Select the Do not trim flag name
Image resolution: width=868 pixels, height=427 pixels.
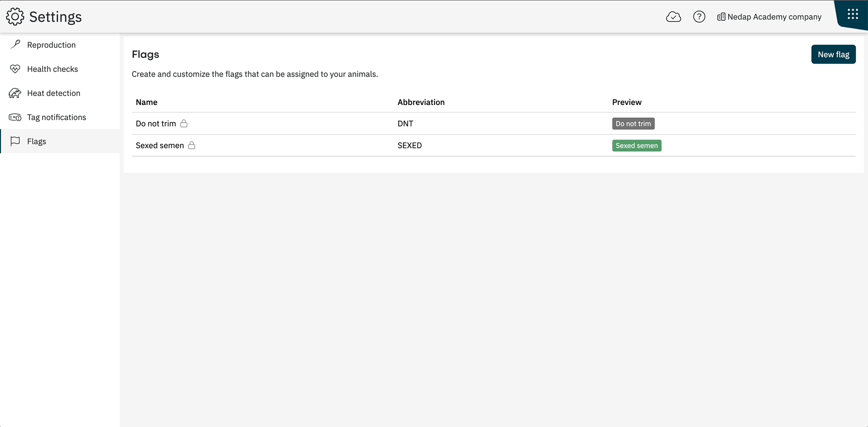point(156,124)
